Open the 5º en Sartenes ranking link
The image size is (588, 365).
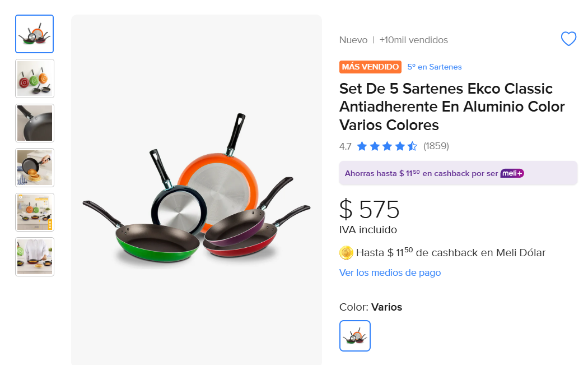tap(435, 67)
